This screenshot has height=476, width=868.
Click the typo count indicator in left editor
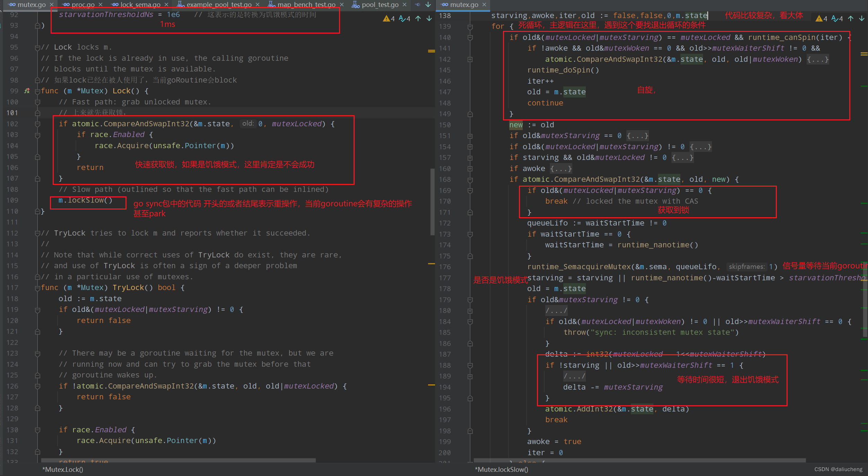coord(405,18)
